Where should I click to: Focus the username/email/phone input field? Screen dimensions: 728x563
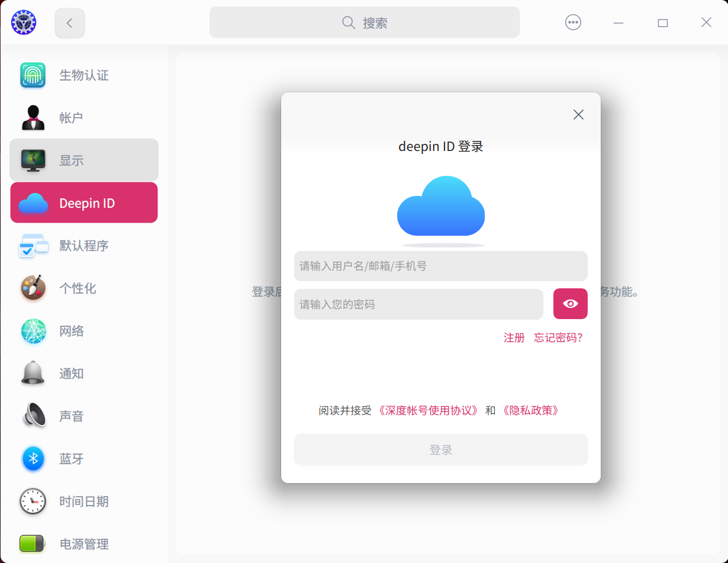point(441,266)
